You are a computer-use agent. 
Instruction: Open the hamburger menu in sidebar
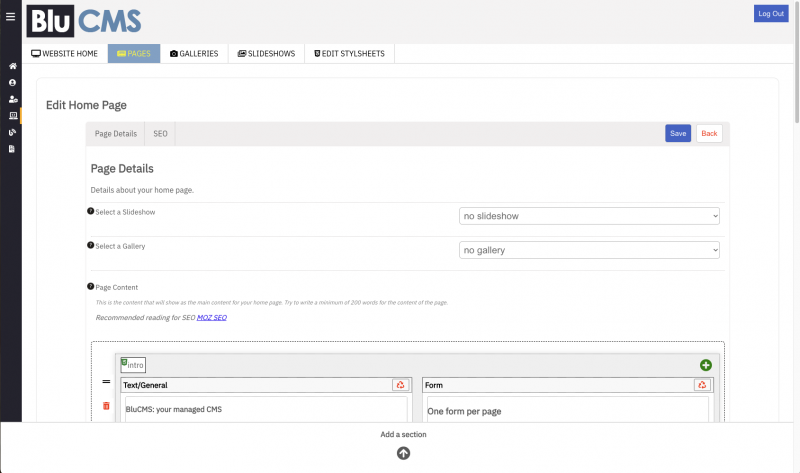[11, 16]
